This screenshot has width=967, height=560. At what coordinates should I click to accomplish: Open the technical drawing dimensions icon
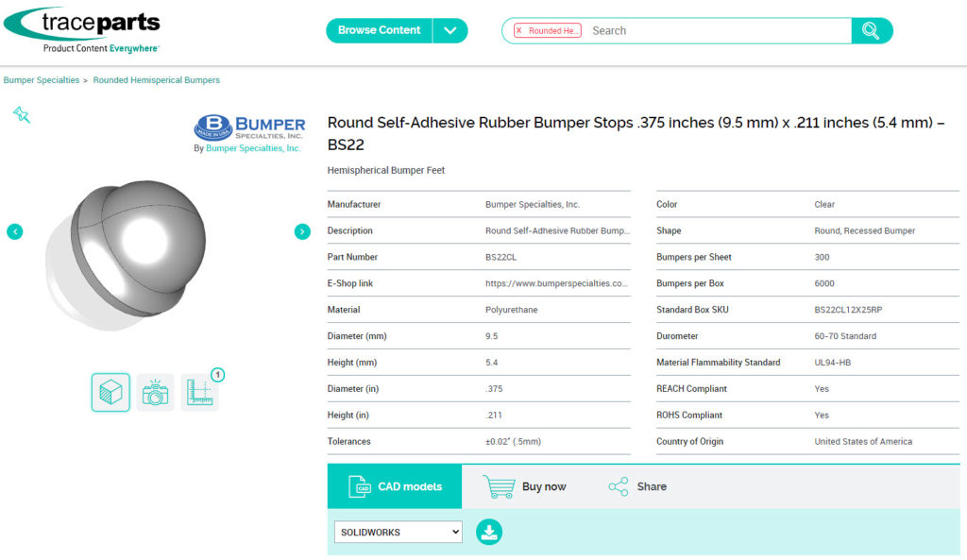(199, 393)
